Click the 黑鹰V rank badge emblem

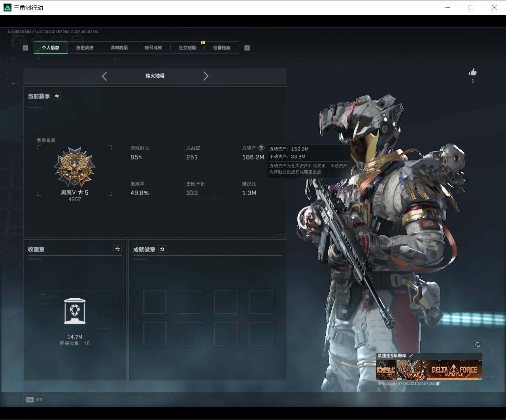click(75, 167)
